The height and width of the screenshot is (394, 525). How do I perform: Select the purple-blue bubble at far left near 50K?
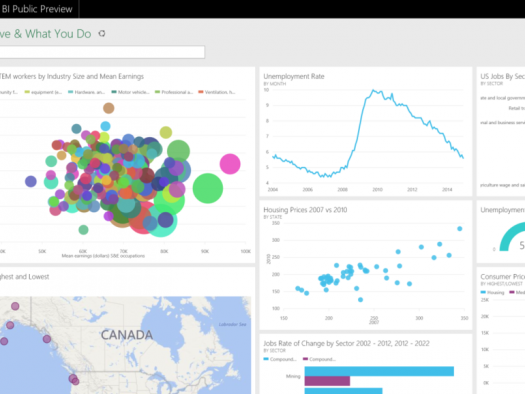click(31, 181)
